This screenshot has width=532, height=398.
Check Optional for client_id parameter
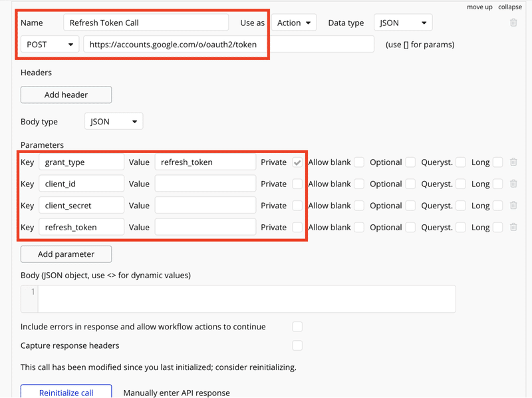point(410,184)
